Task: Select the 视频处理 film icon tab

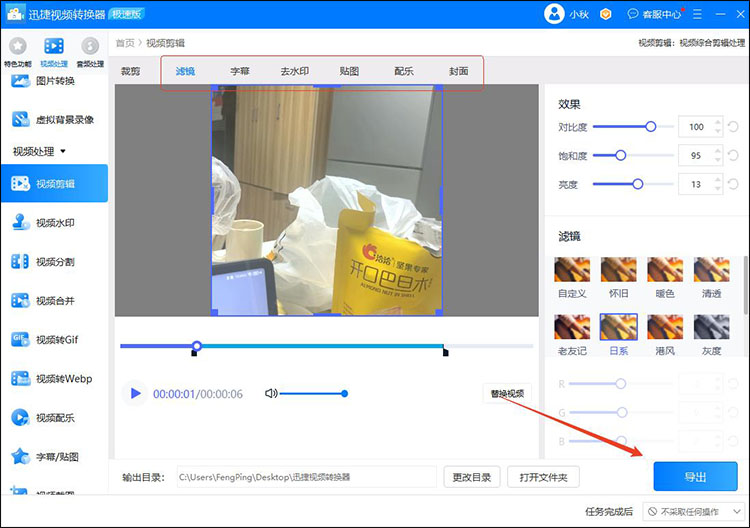Action: tap(54, 52)
